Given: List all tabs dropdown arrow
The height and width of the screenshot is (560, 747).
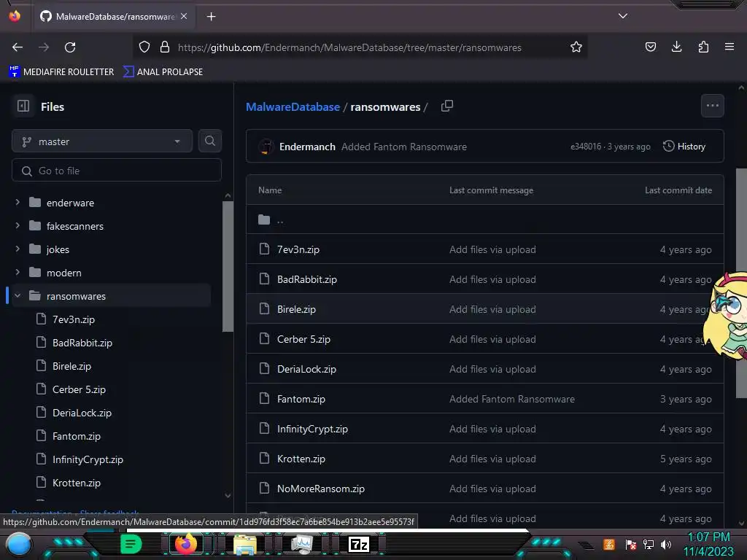Looking at the screenshot, I should pyautogui.click(x=623, y=16).
